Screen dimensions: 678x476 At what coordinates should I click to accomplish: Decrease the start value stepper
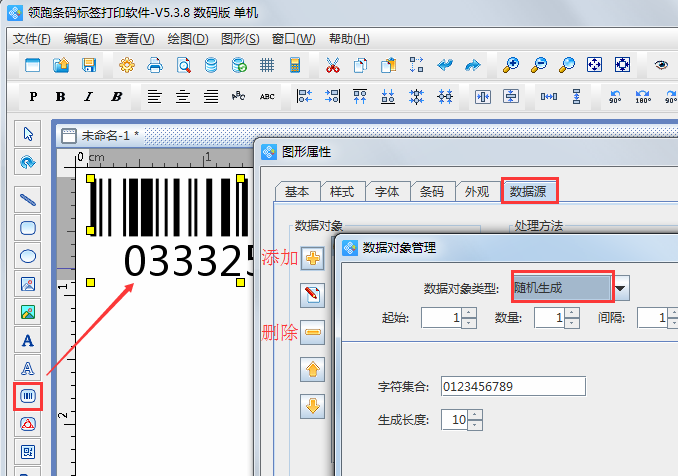click(469, 323)
